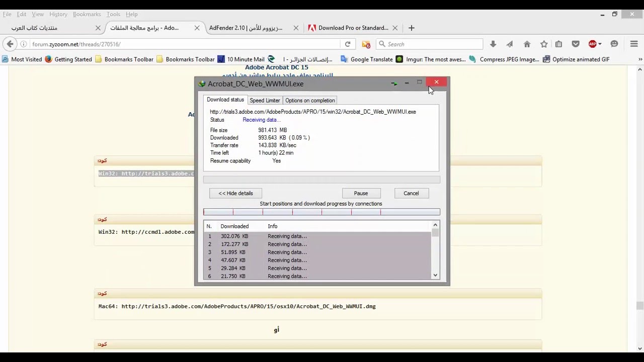Switch to Download Pro or Standard browser tab
The height and width of the screenshot is (362, 644).
pos(354,28)
